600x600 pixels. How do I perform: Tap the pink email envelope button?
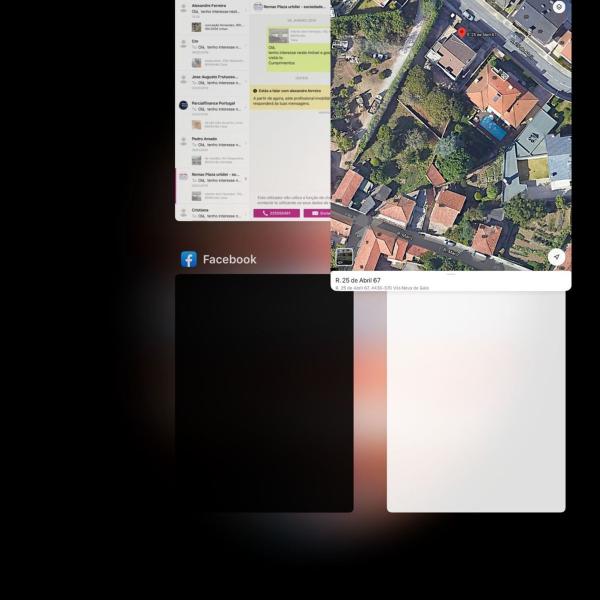318,213
